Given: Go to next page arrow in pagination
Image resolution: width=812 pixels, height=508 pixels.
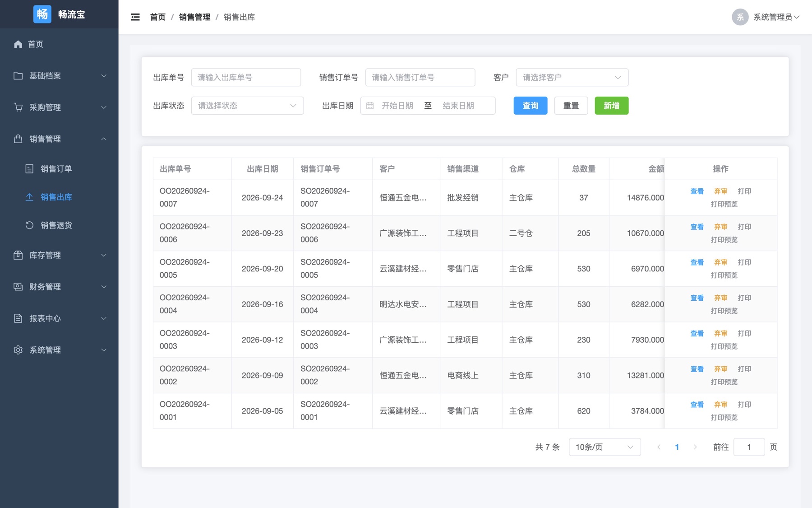Looking at the screenshot, I should (695, 447).
